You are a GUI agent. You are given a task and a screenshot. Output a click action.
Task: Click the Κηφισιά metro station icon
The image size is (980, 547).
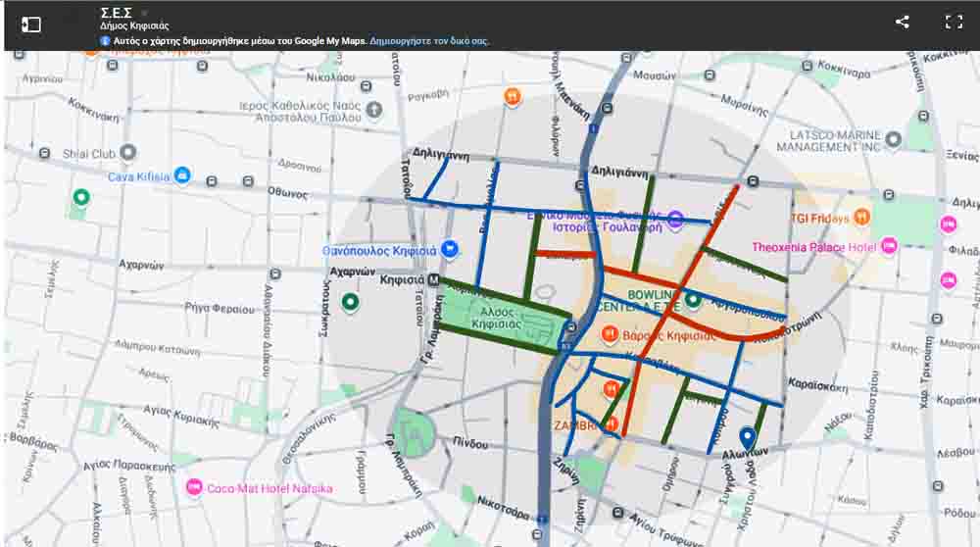[433, 280]
